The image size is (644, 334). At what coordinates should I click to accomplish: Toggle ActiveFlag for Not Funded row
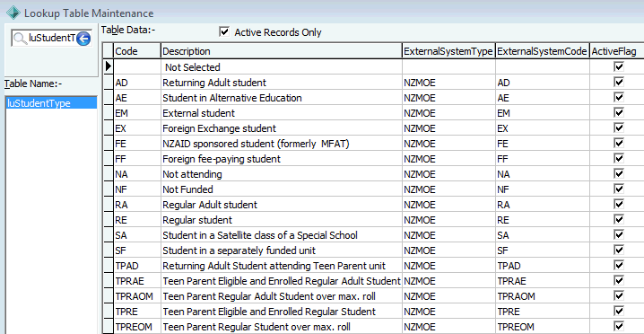point(619,189)
